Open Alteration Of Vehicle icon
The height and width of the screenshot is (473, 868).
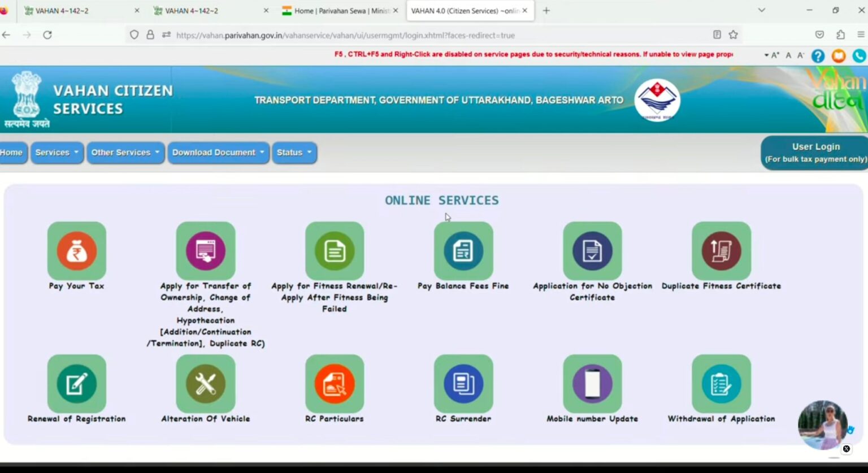(x=206, y=384)
